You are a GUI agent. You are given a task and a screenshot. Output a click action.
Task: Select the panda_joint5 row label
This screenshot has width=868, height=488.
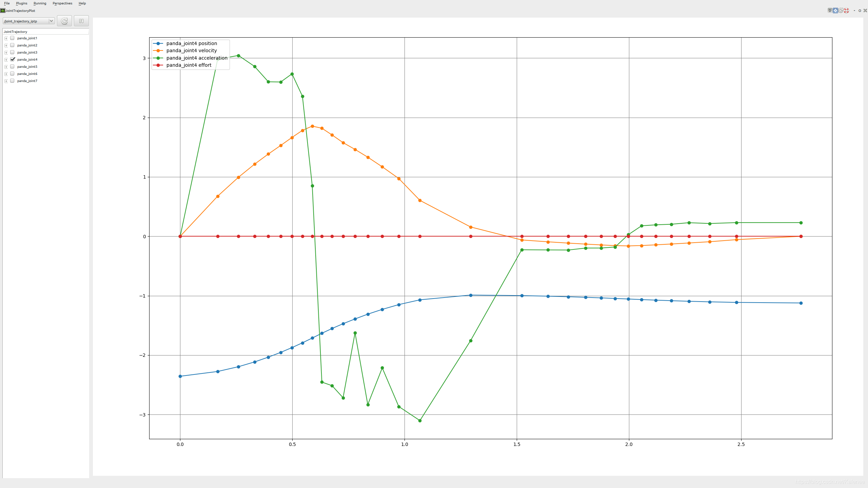pos(27,67)
